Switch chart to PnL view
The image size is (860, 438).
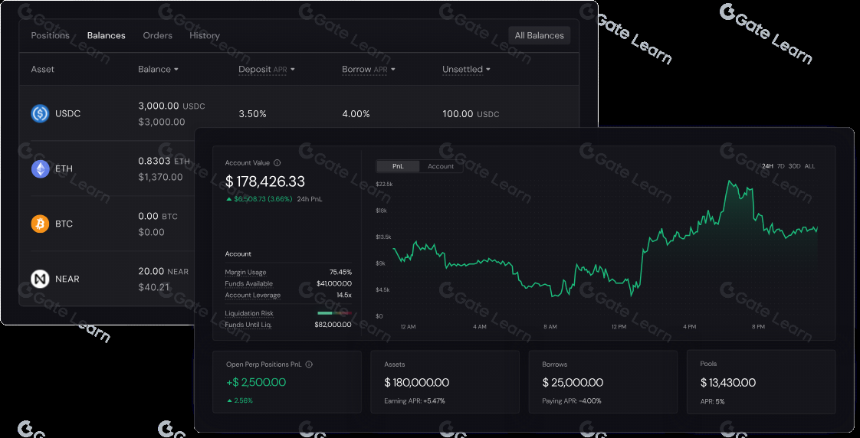(x=398, y=166)
